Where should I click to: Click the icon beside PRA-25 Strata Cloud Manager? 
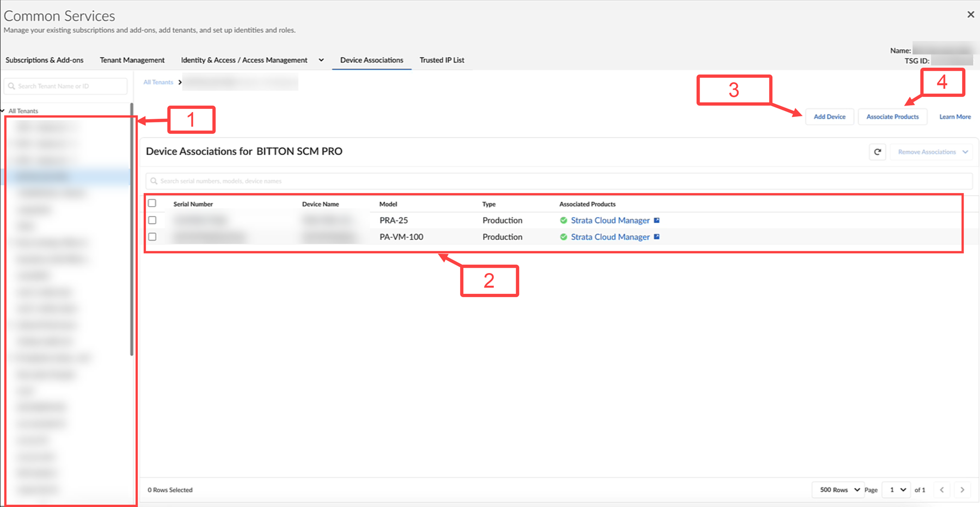click(657, 220)
